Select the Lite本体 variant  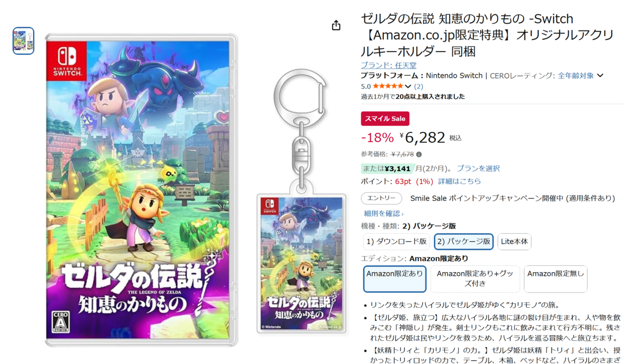[514, 242]
